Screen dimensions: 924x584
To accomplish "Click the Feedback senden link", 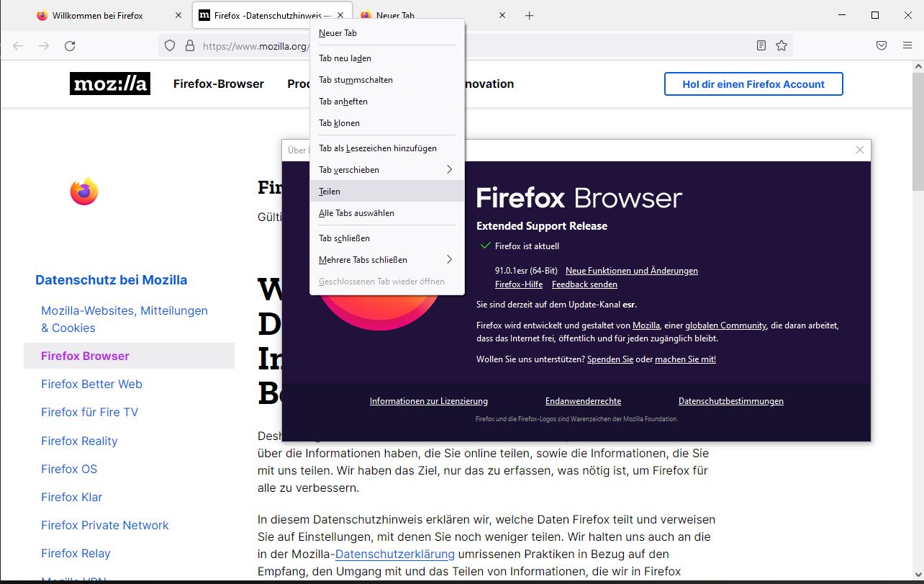I will [x=584, y=284].
